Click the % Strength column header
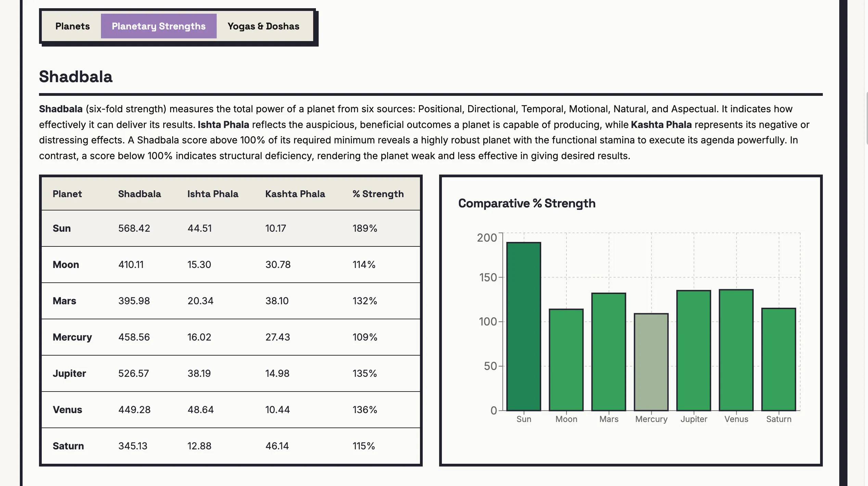The width and height of the screenshot is (868, 486). click(x=378, y=194)
